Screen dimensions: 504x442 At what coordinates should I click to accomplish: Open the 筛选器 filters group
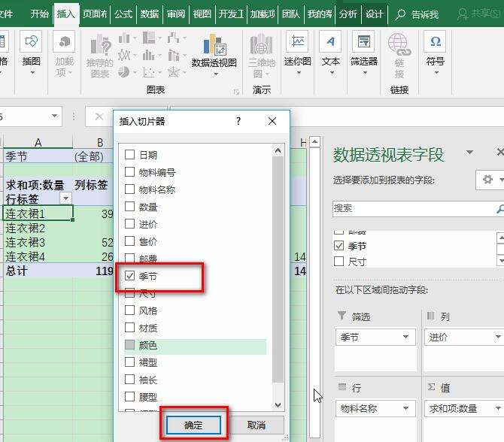pyautogui.click(x=364, y=53)
